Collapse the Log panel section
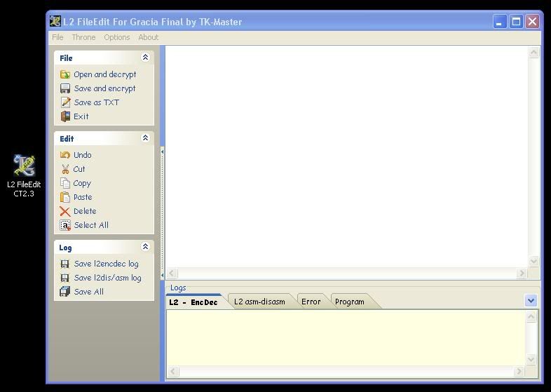 click(145, 246)
